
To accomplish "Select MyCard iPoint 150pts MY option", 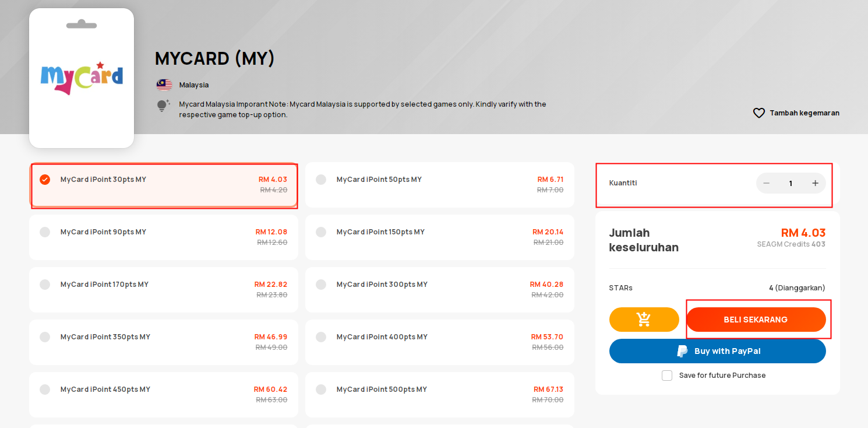I will 440,237.
